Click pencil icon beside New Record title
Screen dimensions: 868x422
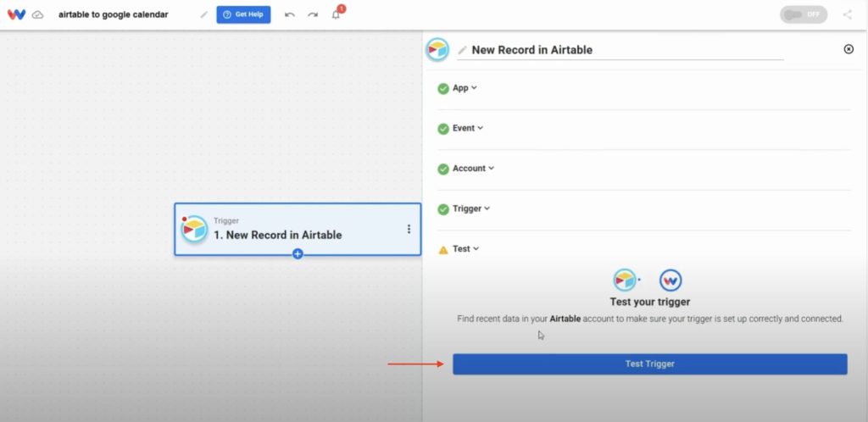coord(462,50)
